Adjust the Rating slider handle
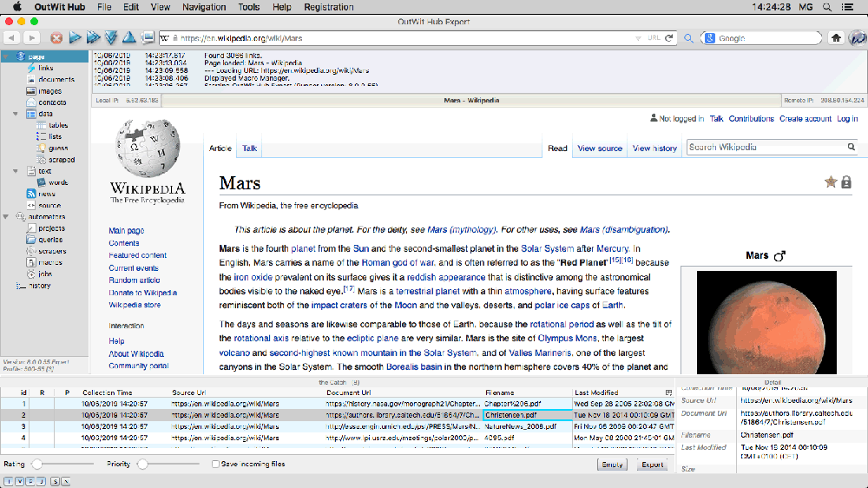Screen dimensions: 868x488 [37, 465]
